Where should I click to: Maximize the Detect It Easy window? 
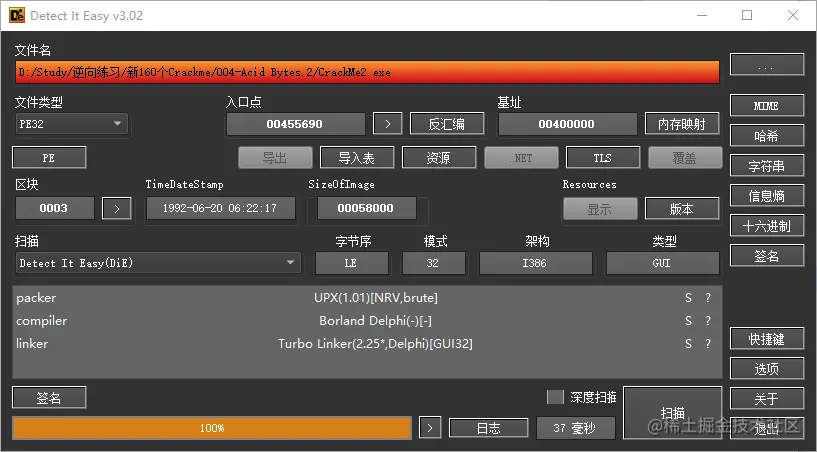click(x=747, y=15)
